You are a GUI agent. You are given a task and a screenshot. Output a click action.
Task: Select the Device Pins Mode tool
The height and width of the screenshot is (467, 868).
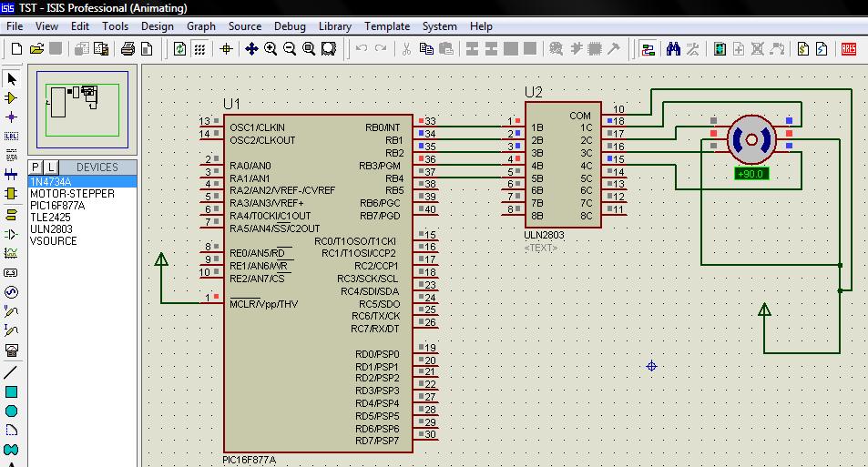11,235
